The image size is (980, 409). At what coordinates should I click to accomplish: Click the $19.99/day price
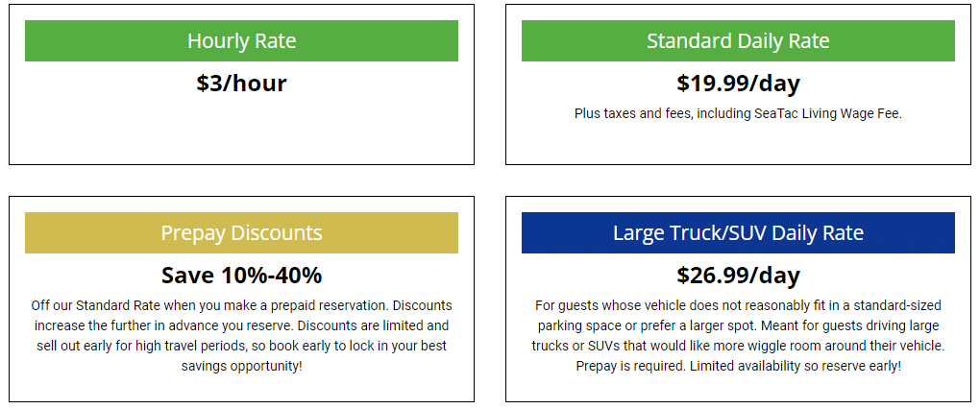[738, 84]
